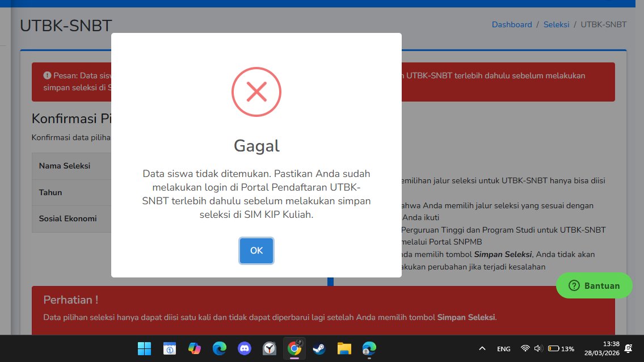Click the Windows Start button
The width and height of the screenshot is (644, 362).
[144, 348]
